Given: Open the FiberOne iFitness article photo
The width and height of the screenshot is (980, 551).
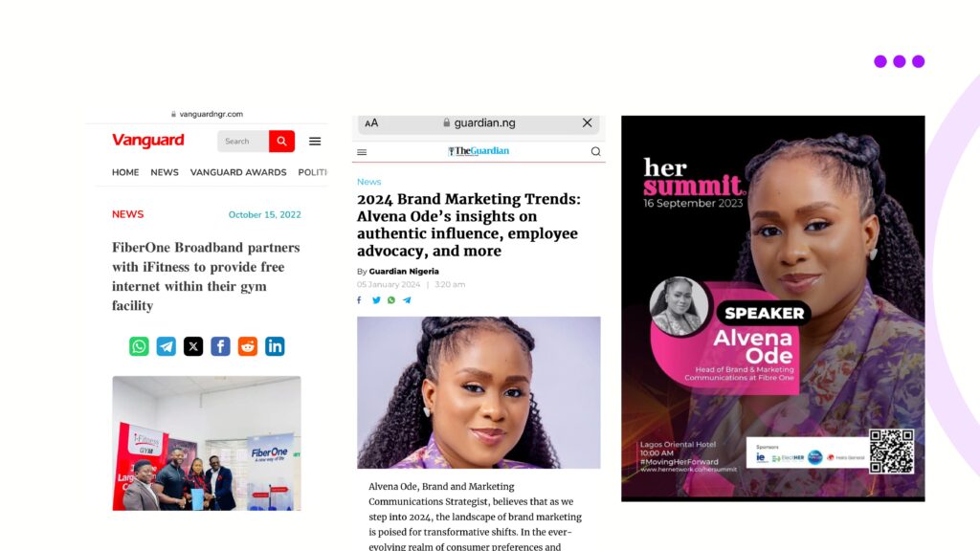Looking at the screenshot, I should click(207, 443).
